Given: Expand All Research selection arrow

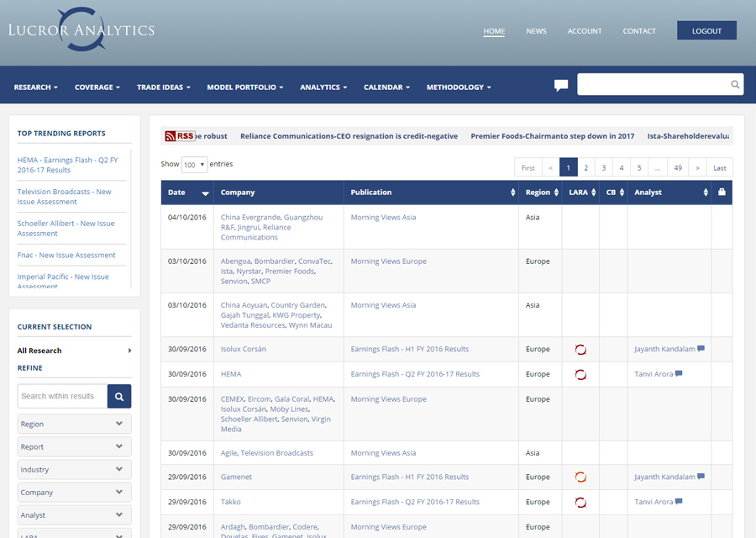Looking at the screenshot, I should coord(129,351).
